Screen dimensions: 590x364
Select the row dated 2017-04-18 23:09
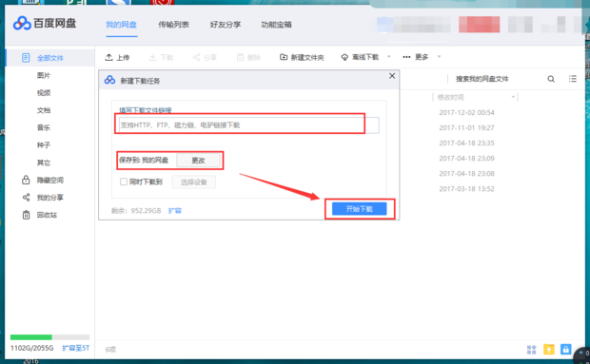click(x=466, y=158)
